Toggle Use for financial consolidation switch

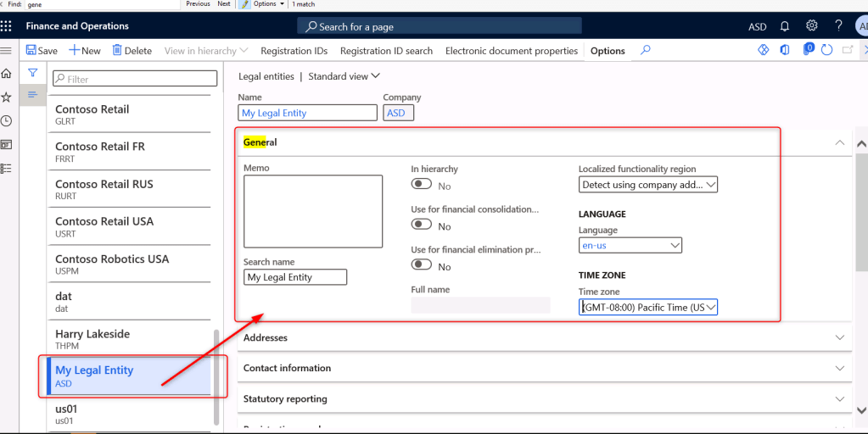click(422, 225)
